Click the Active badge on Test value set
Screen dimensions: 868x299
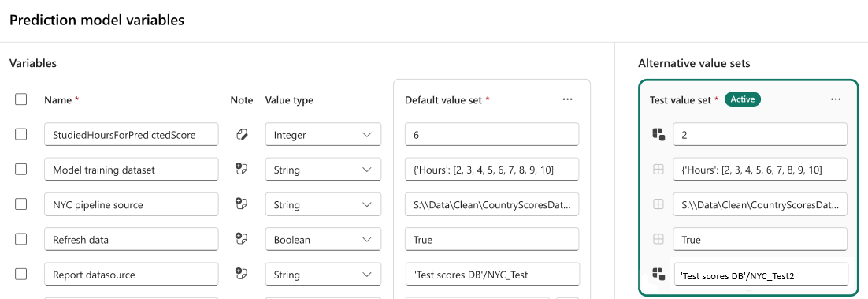pyautogui.click(x=743, y=99)
